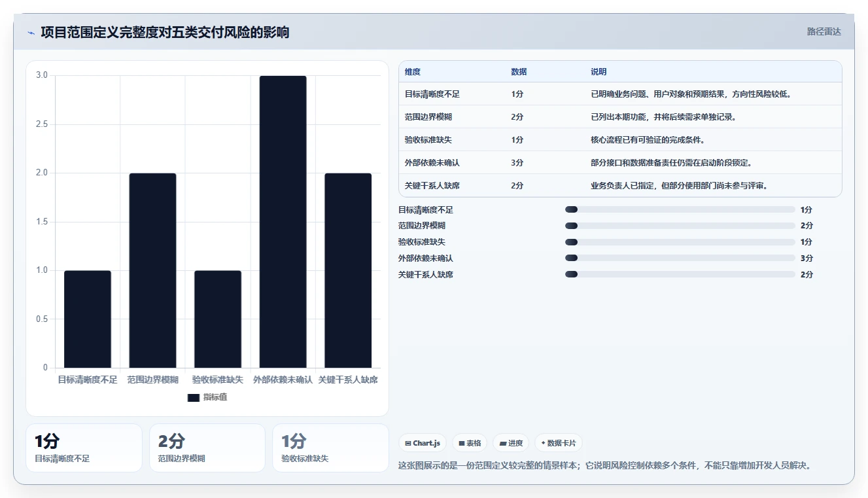The height and width of the screenshot is (498, 868).
Task: Click the footer note starting 这张图展示的是
Action: [x=606, y=466]
